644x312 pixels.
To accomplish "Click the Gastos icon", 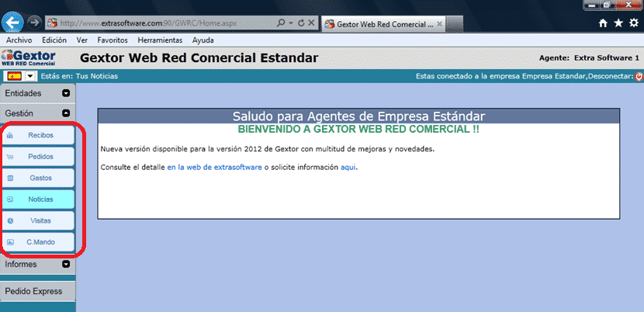I will click(x=10, y=179).
